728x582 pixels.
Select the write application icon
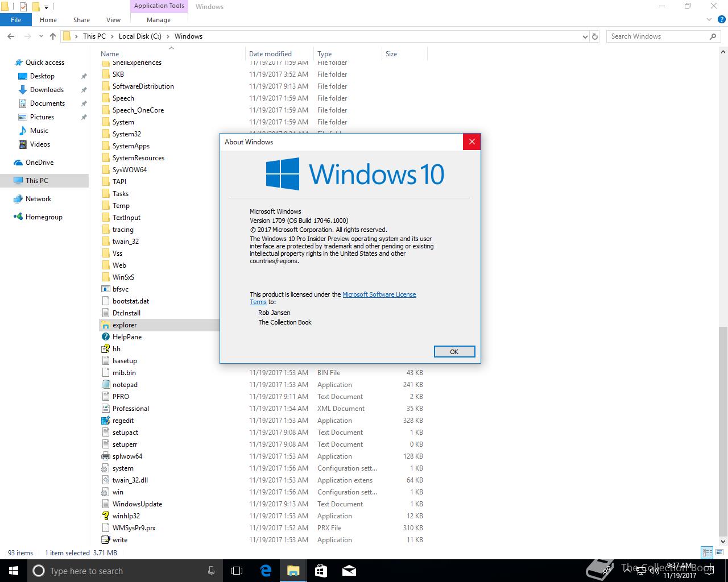click(x=105, y=540)
